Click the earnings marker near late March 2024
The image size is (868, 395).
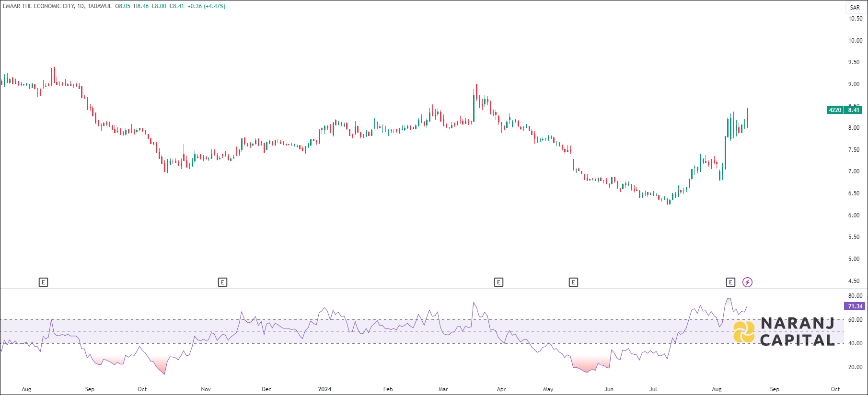[498, 282]
